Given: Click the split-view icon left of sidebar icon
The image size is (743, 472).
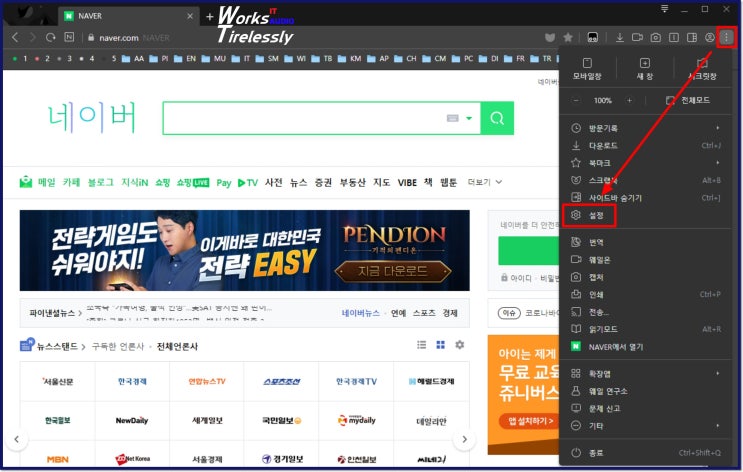Looking at the screenshot, I should point(673,37).
